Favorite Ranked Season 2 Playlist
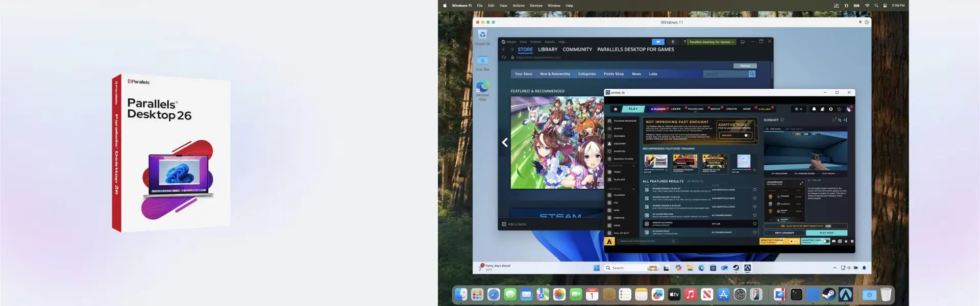980x306 pixels. pyautogui.click(x=755, y=190)
